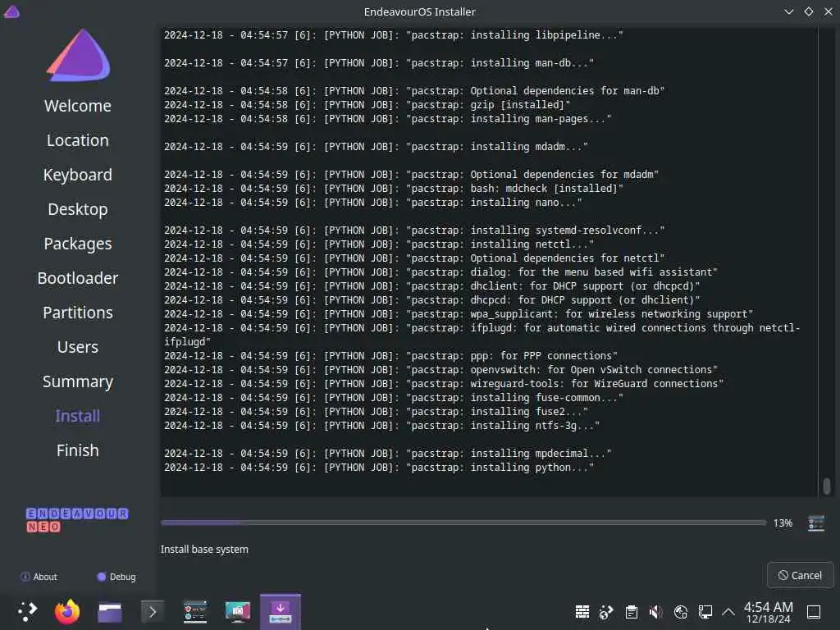
Task: Switch to EndeavourOS installer taskbar entry
Action: pos(281,611)
